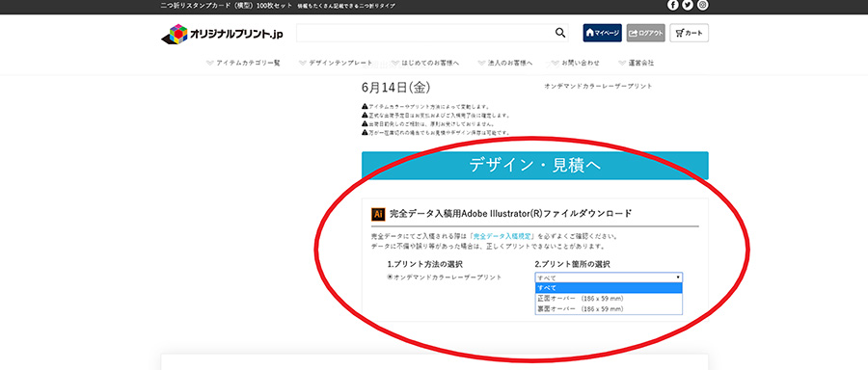Open 完全データ入稿規定 link
This screenshot has height=370, width=868.
[503, 236]
